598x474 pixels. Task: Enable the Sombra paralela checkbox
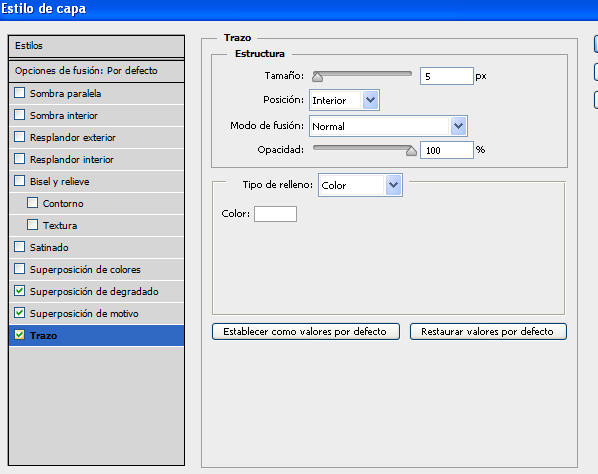[19, 93]
